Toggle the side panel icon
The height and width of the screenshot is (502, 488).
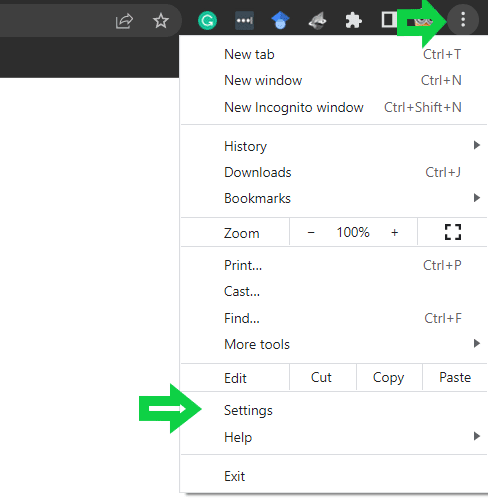click(x=389, y=20)
